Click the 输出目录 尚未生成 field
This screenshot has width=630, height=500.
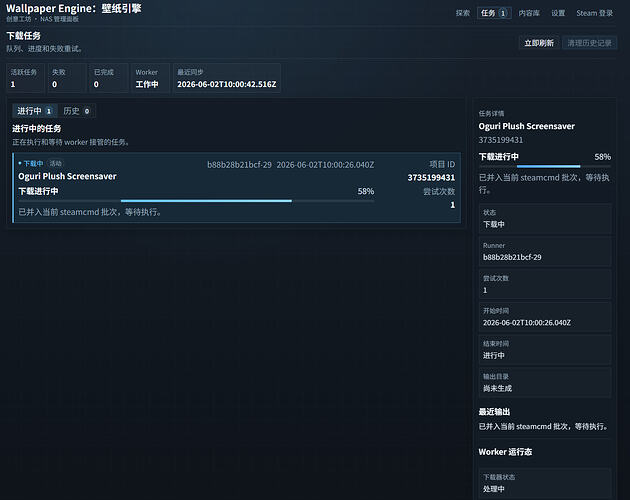click(x=545, y=383)
